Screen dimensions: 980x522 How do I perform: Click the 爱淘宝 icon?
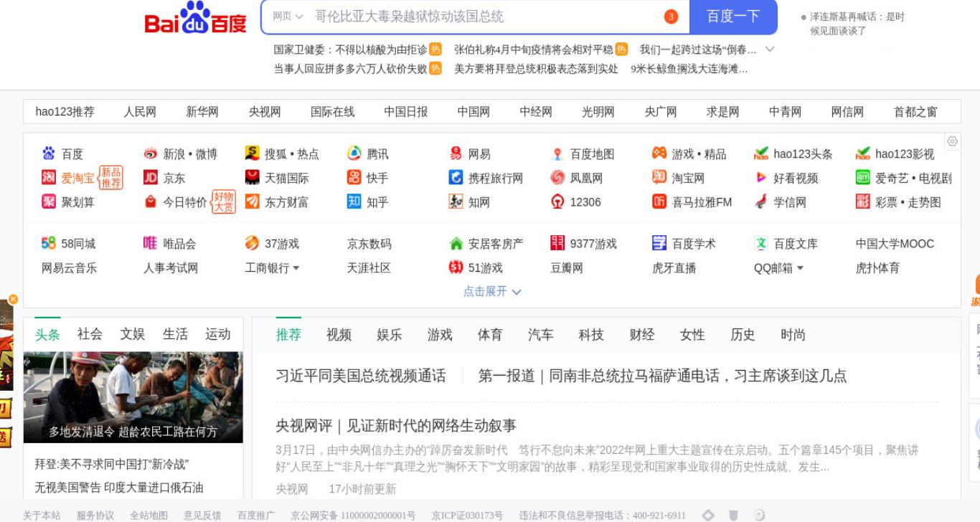[x=49, y=177]
